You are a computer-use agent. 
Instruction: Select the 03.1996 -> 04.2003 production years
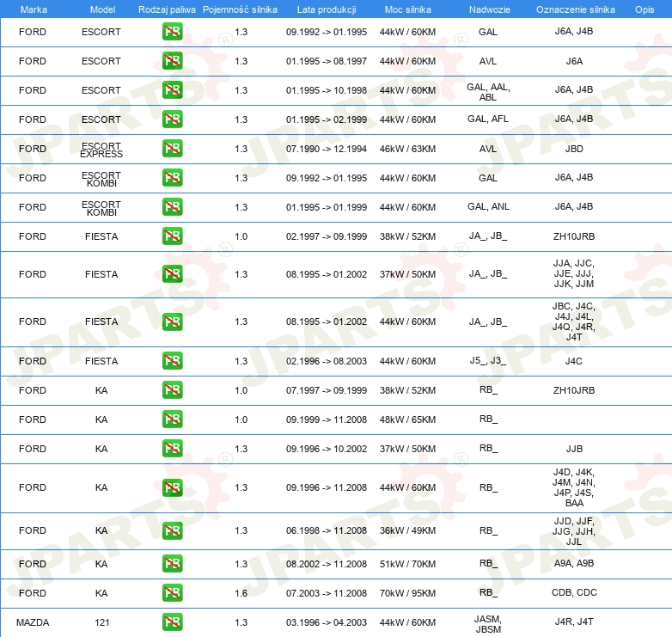[x=327, y=622]
